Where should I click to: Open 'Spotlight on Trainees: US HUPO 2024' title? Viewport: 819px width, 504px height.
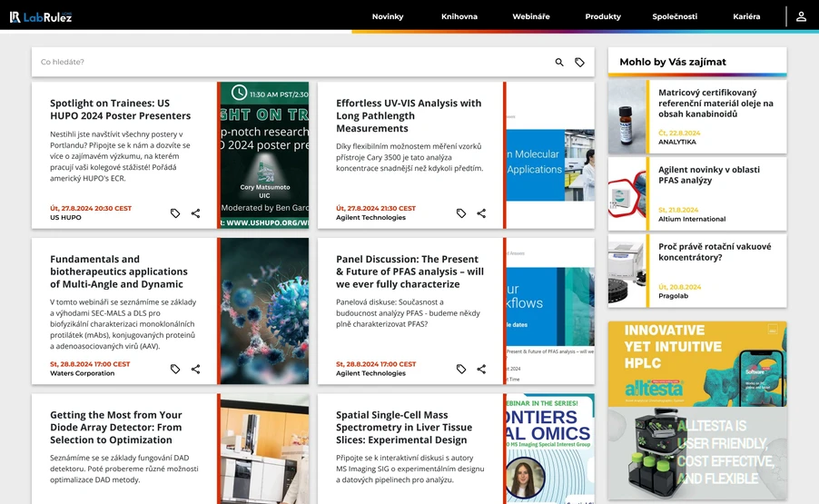[x=120, y=110]
